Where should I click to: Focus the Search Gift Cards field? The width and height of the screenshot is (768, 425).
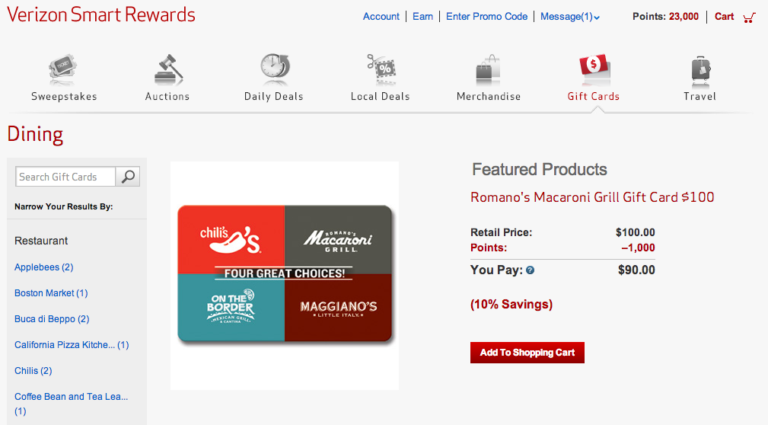(x=65, y=177)
